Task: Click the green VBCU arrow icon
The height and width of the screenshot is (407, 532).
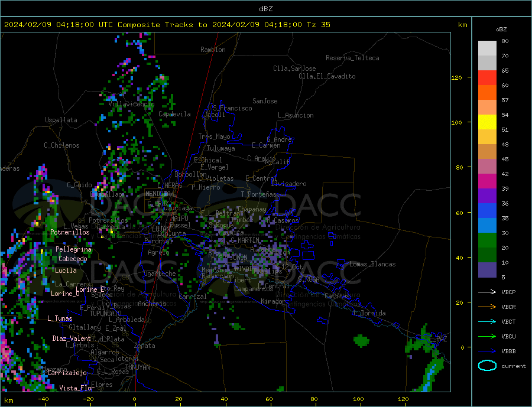Action: (x=487, y=337)
